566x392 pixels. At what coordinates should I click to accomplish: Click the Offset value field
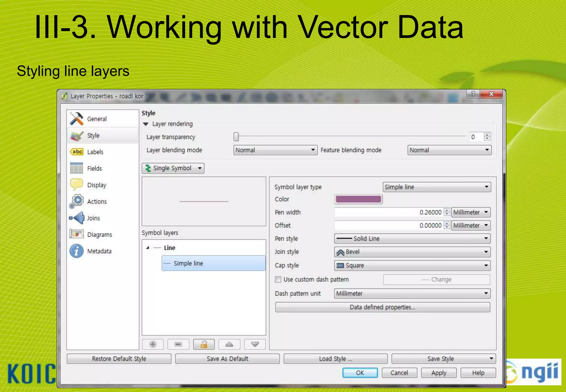click(389, 225)
